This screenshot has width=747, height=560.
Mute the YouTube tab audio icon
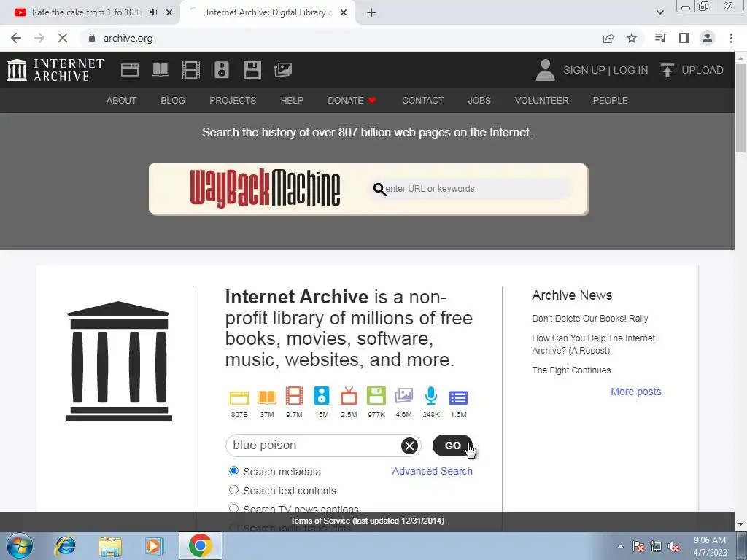click(x=153, y=12)
